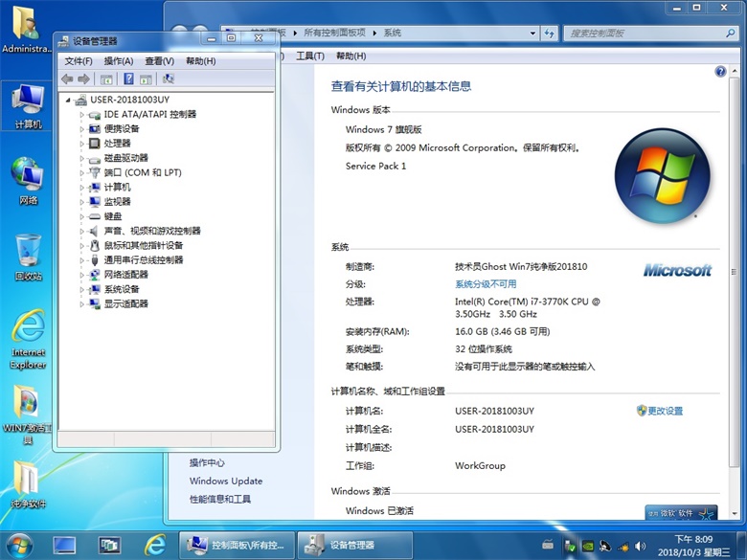The width and height of the screenshot is (747, 560).
Task: Click the 系统分级不可用 link
Action: coord(485,284)
